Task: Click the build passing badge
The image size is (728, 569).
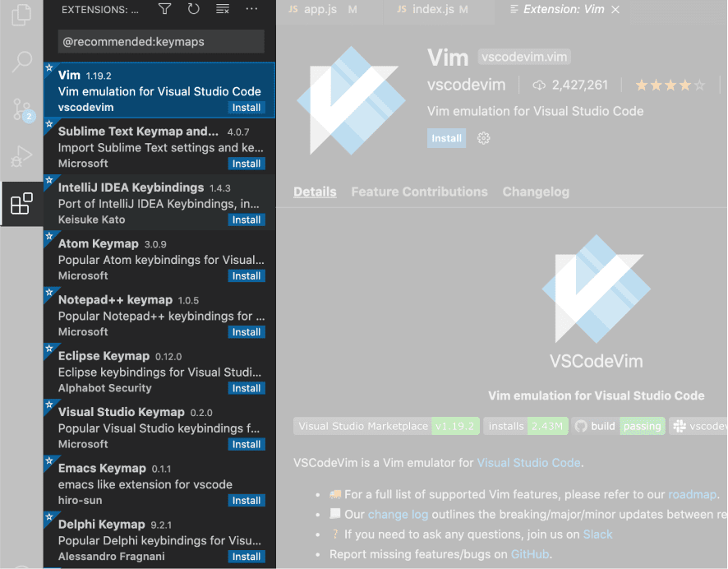Action: (x=618, y=426)
